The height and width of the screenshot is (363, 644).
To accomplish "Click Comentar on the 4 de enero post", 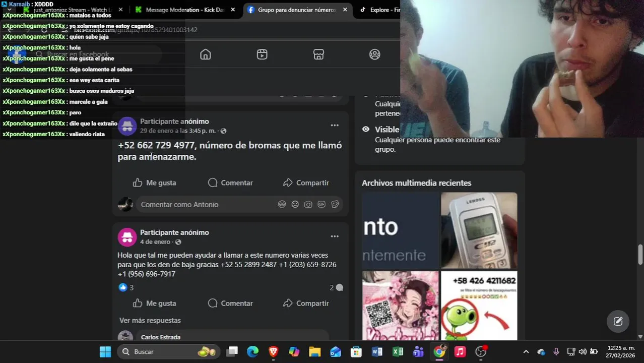I will 230,303.
